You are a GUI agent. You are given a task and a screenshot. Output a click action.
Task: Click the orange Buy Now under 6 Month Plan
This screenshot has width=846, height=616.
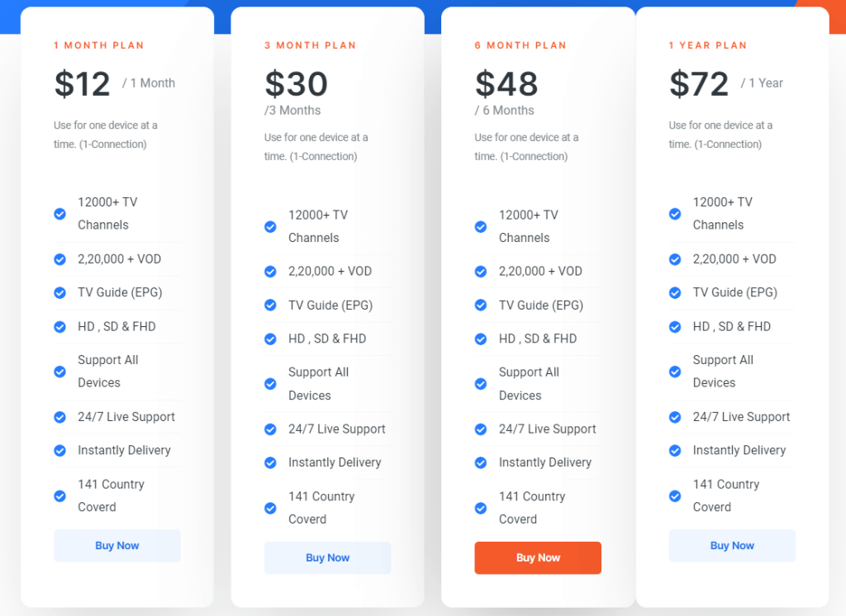537,557
